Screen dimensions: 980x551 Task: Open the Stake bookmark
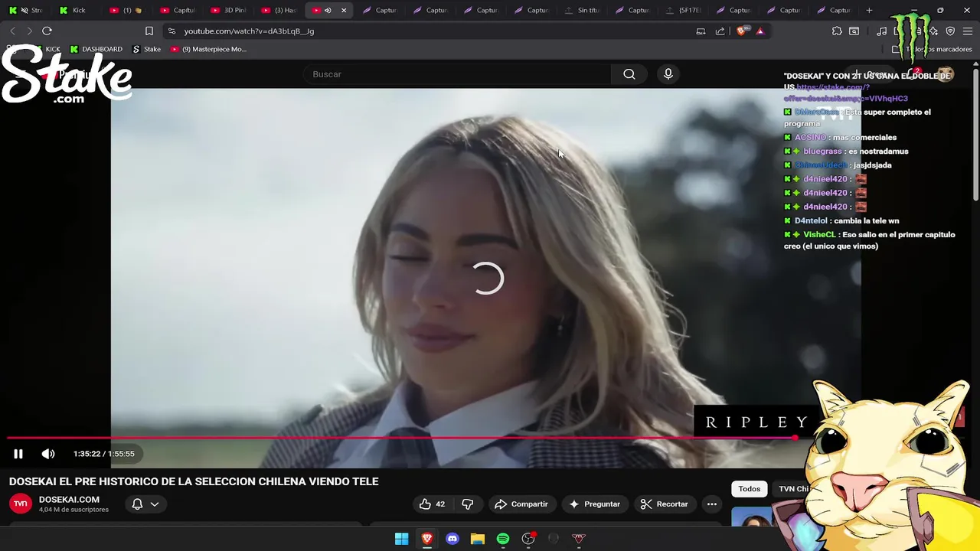[146, 49]
